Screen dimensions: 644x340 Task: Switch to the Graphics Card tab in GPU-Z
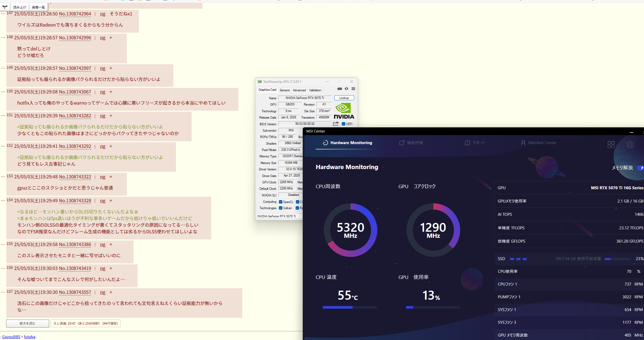point(267,90)
